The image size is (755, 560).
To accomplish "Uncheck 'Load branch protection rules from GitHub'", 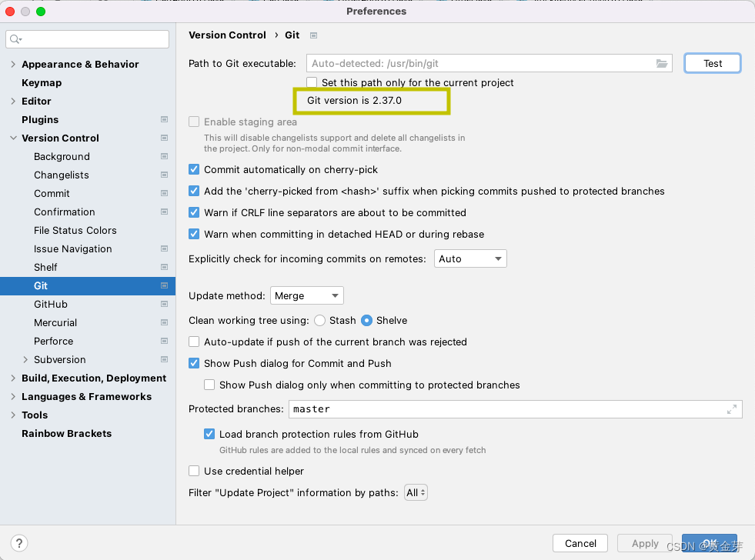I will (x=209, y=434).
